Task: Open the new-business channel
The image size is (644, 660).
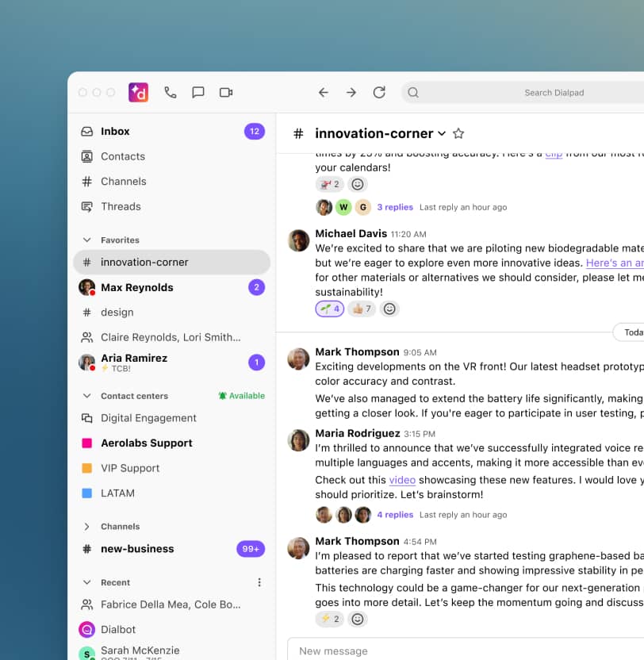Action: 172,549
